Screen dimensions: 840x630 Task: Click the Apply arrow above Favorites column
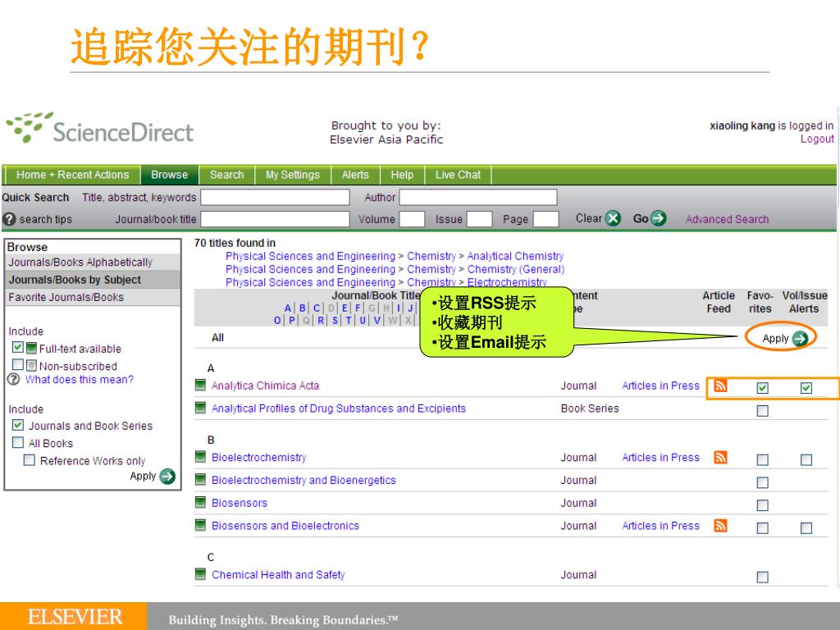[x=801, y=339]
